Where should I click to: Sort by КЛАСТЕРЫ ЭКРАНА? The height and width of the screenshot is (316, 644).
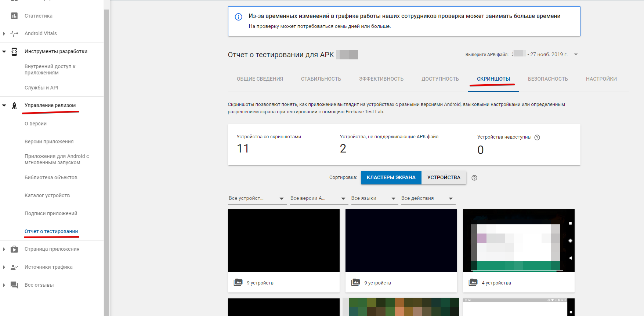coord(391,177)
